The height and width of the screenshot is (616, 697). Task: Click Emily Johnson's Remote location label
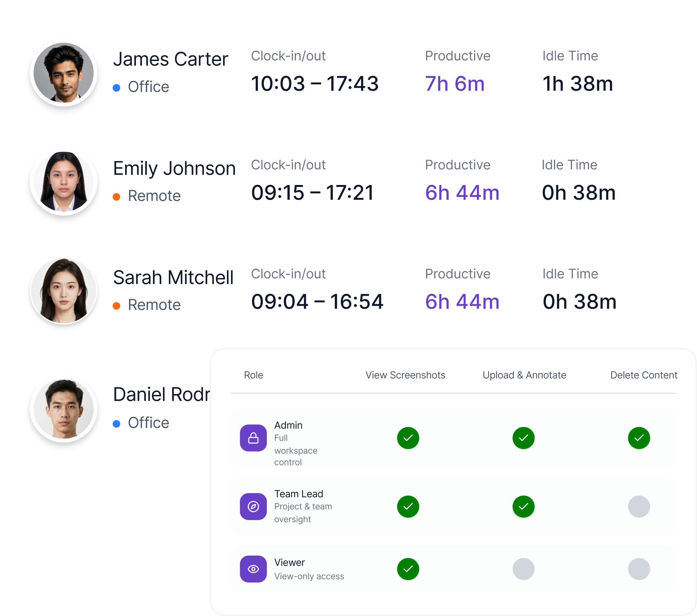[154, 196]
